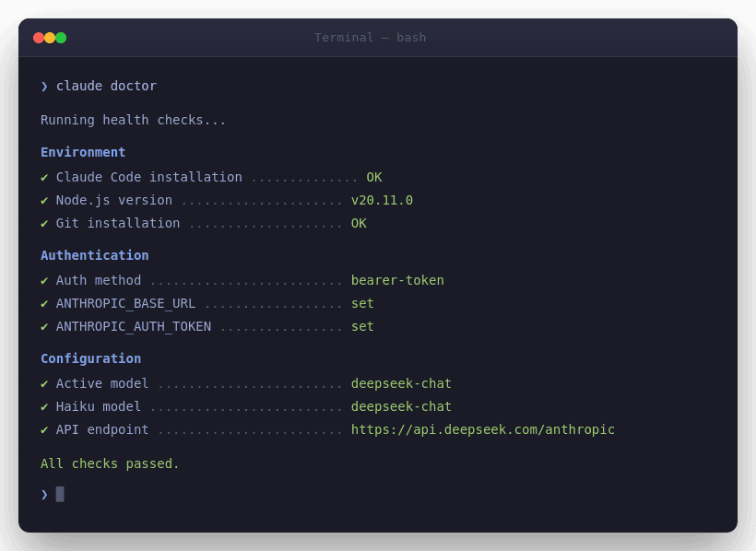Open the api.deepseek.com anthropic endpoint URL
The height and width of the screenshot is (551, 756).
pos(482,429)
